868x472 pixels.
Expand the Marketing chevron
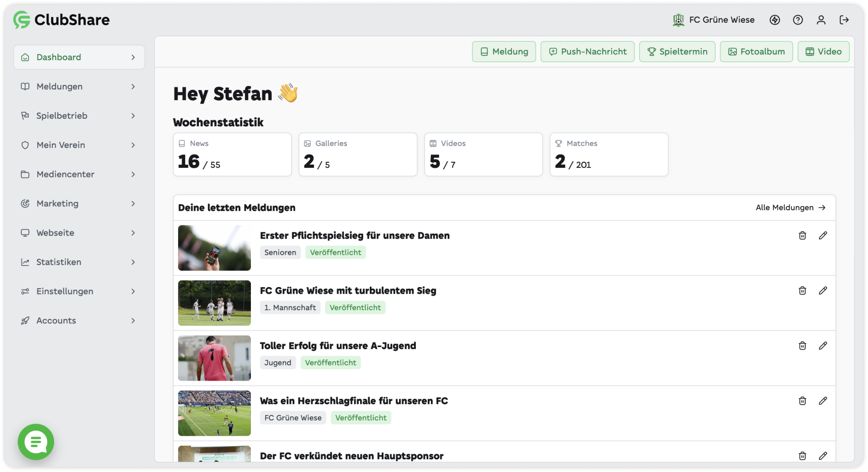point(133,204)
